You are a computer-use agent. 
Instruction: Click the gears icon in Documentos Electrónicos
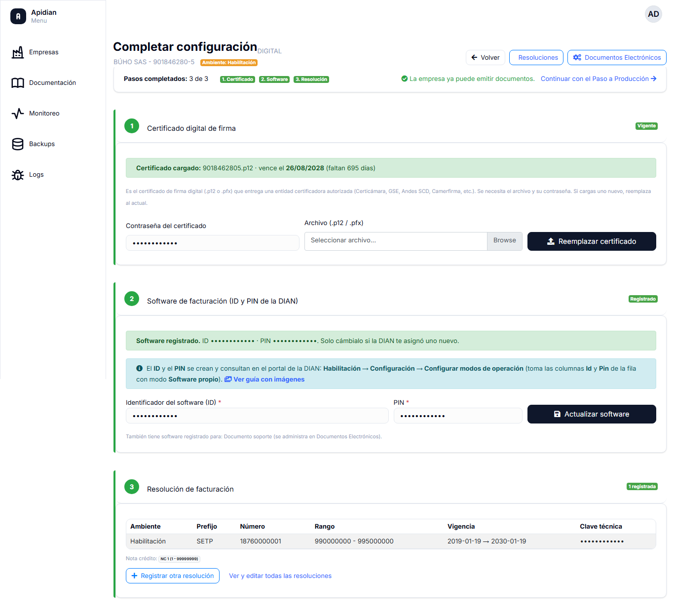(x=577, y=58)
